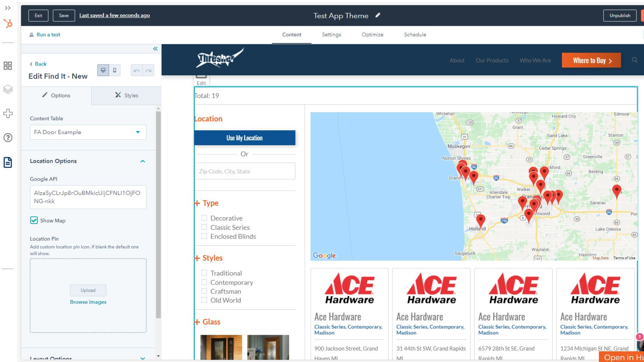Collapse the Location Options section
Viewport: 644px width, 362px height.
tap(142, 161)
